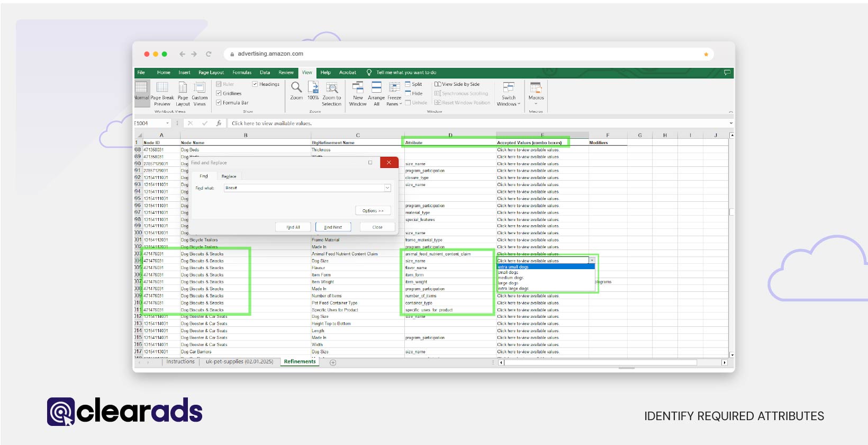Maximize the Find and Replace dialog
This screenshot has width=868, height=445.
pyautogui.click(x=370, y=163)
